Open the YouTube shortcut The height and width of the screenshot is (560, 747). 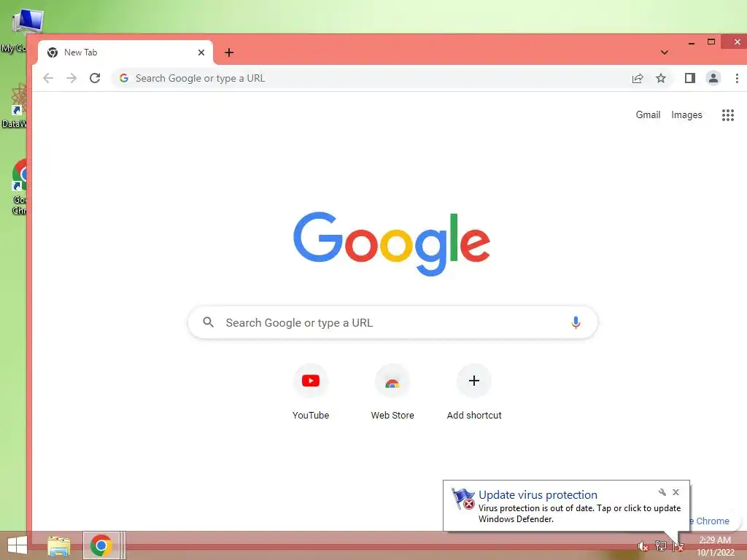(311, 392)
